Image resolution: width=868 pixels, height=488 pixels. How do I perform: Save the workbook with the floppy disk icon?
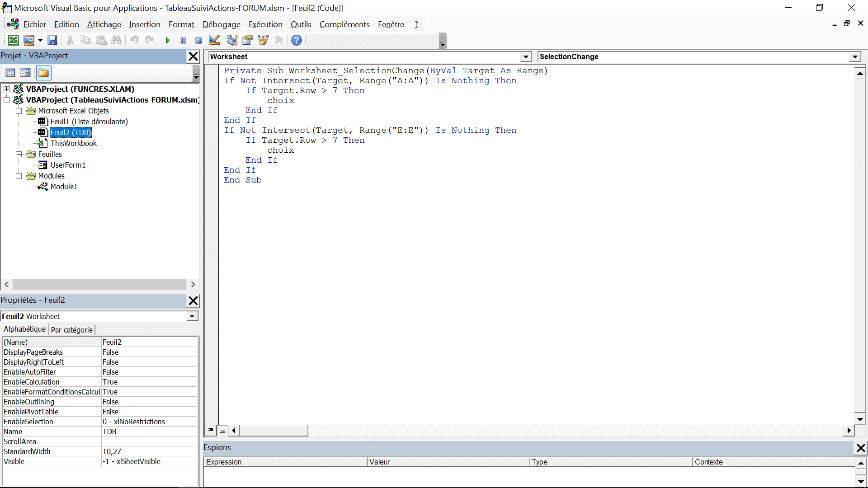[52, 40]
